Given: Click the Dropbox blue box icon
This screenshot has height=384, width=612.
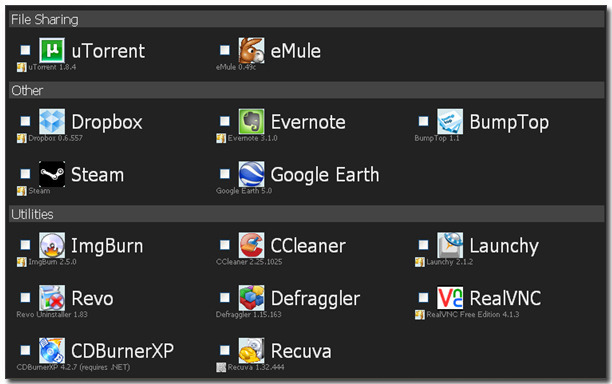Looking at the screenshot, I should coord(52,121).
